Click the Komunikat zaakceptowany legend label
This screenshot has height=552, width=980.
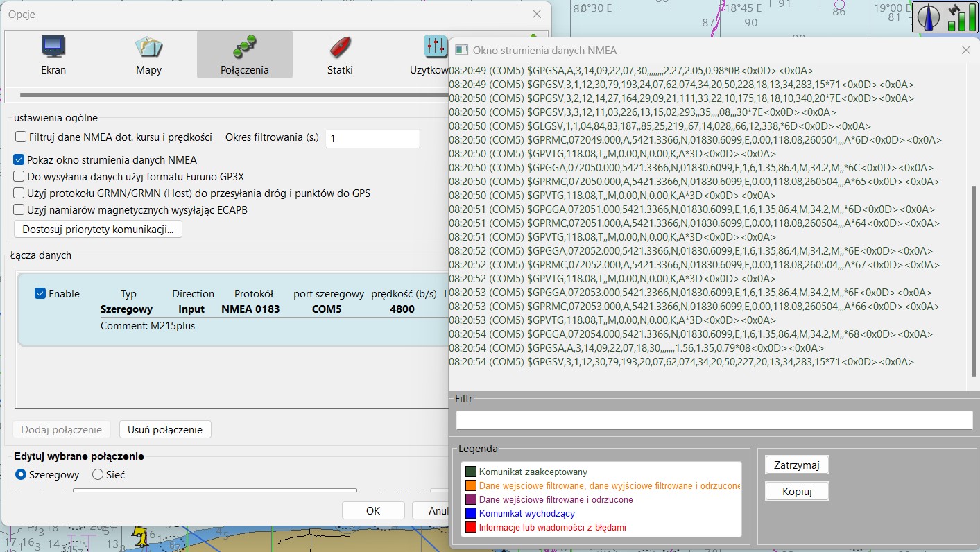point(533,472)
